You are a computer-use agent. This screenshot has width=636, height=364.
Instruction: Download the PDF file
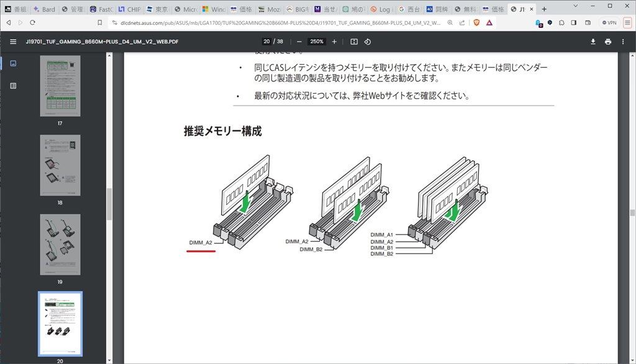593,42
